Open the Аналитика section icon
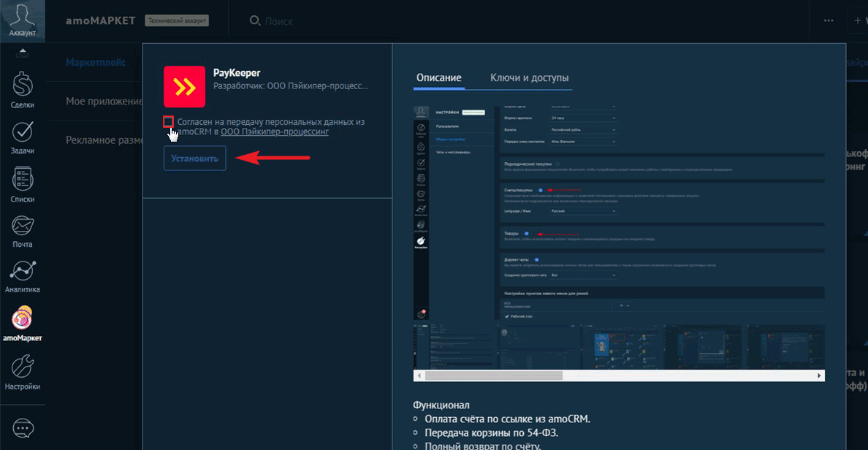Image resolution: width=868 pixels, height=450 pixels. 23,271
